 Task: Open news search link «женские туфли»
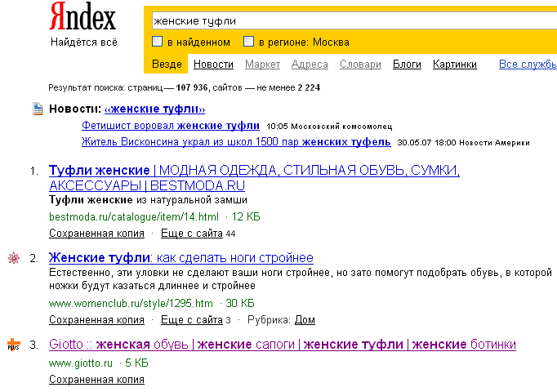154,109
